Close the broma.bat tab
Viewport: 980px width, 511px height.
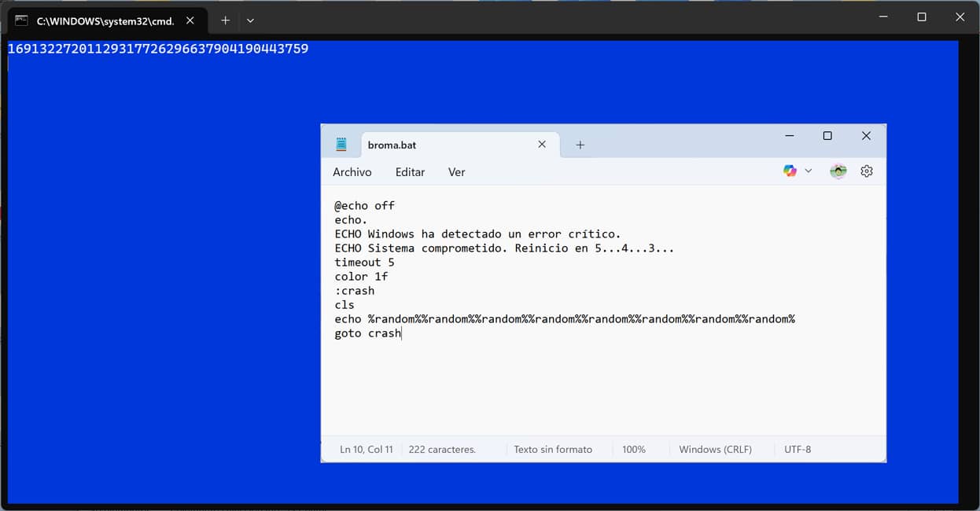[542, 145]
